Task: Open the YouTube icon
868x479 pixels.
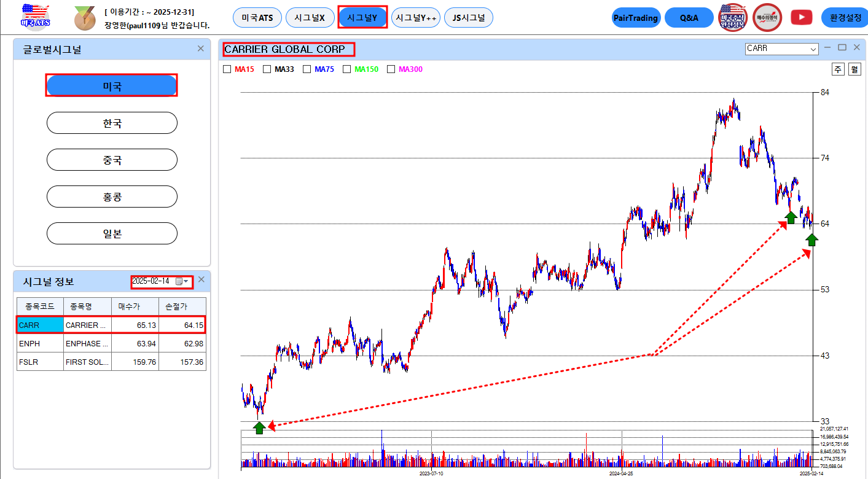Action: (801, 18)
